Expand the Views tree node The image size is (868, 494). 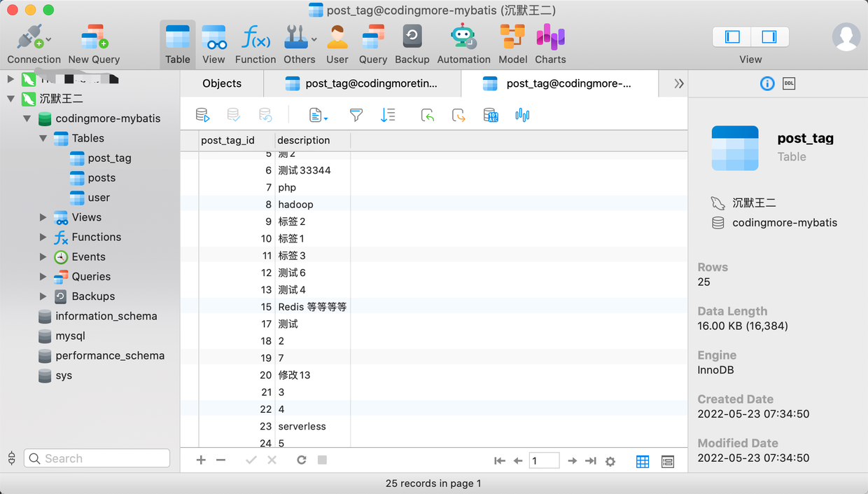[43, 217]
